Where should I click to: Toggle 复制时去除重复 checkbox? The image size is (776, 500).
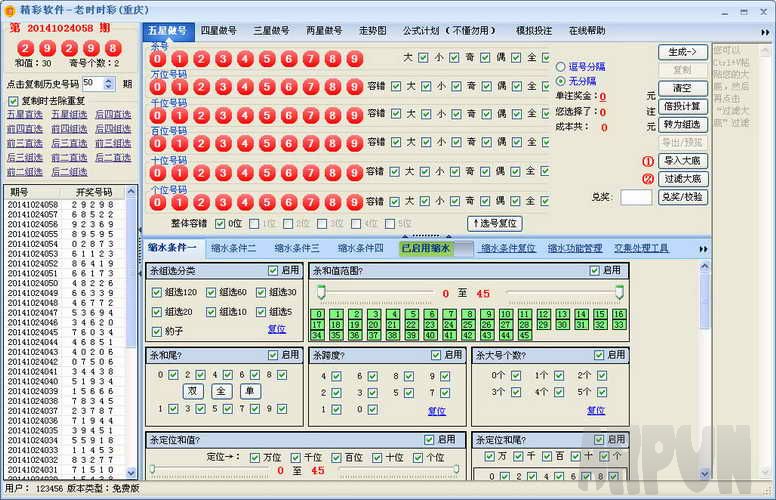[13, 101]
